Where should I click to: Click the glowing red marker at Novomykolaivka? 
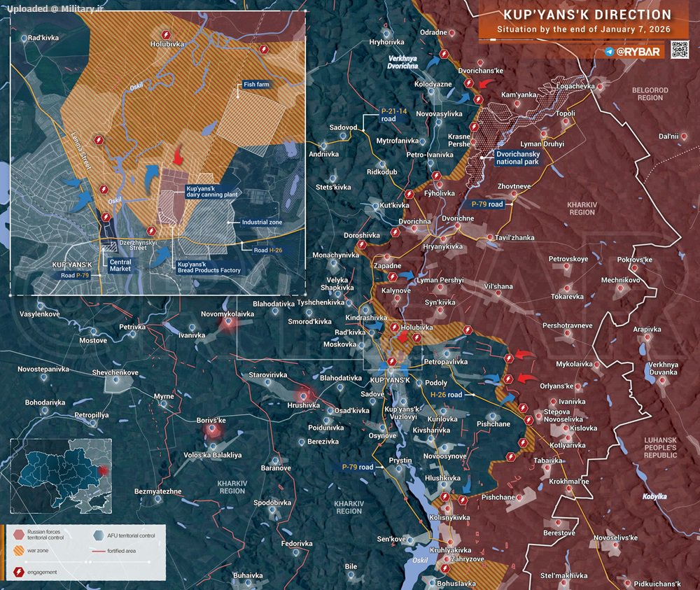[x=229, y=321]
